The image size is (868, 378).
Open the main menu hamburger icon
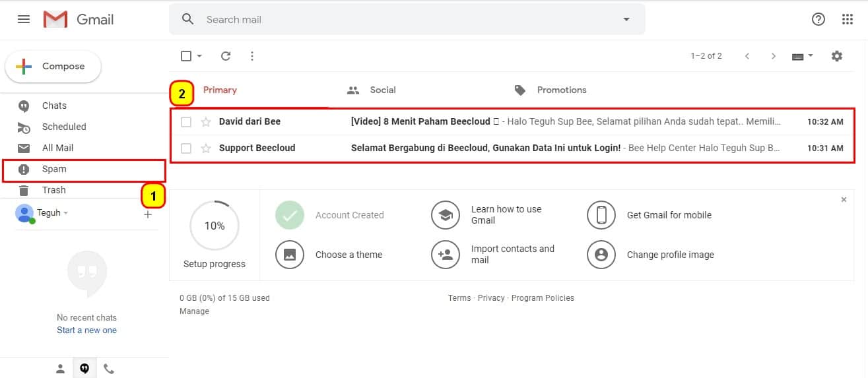[x=24, y=20]
